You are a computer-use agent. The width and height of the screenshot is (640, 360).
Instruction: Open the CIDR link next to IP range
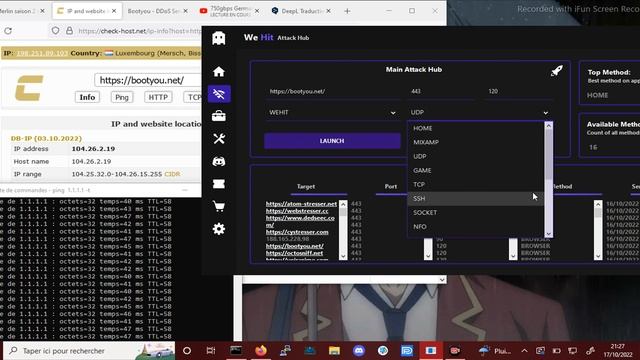pyautogui.click(x=172, y=174)
